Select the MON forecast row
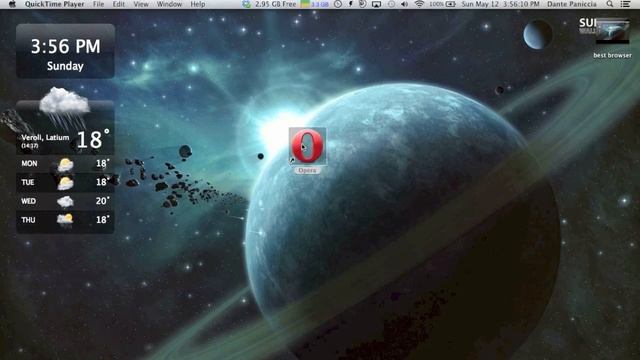Viewport: 640px width, 360px height. [x=65, y=164]
